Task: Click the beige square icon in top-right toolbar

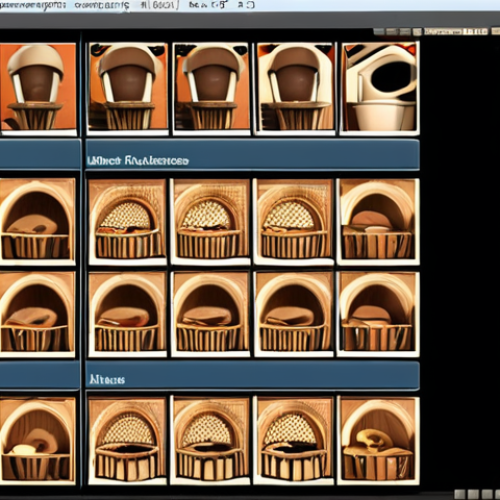Action: [x=417, y=32]
